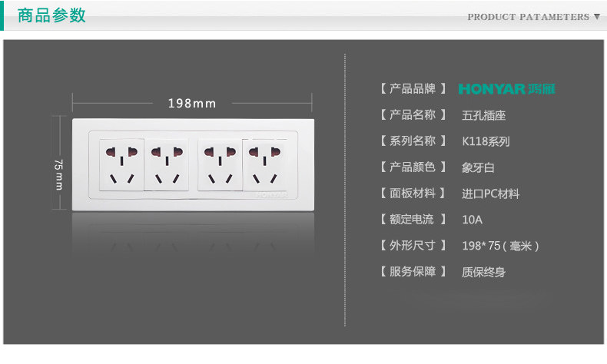The image size is (607, 364).
Task: Click the HONYAR logo embossed on socket panel
Action: click(271, 194)
